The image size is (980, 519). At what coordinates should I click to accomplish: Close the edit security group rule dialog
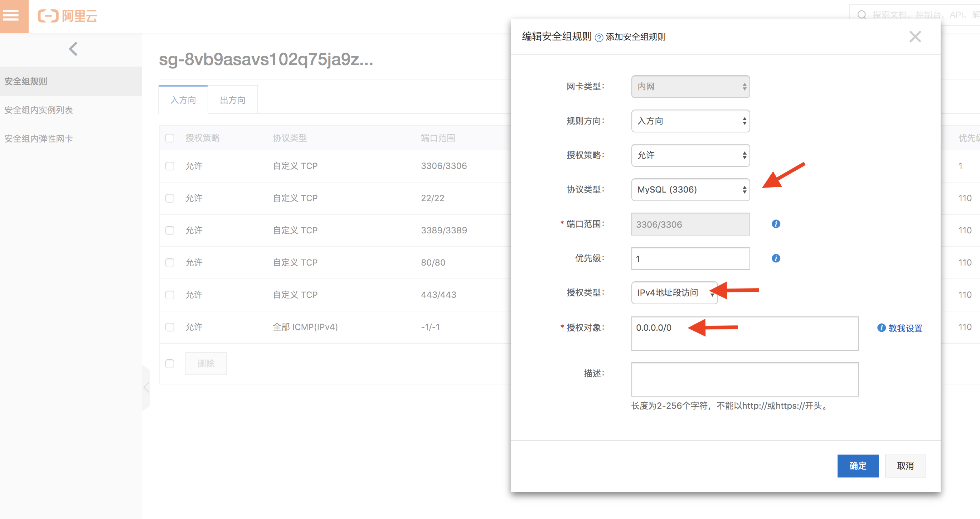pos(915,37)
